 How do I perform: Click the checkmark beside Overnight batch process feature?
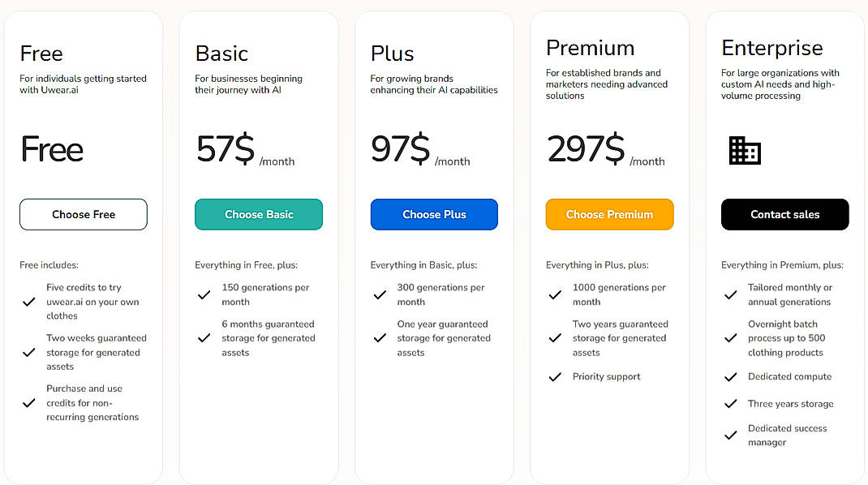click(x=730, y=337)
